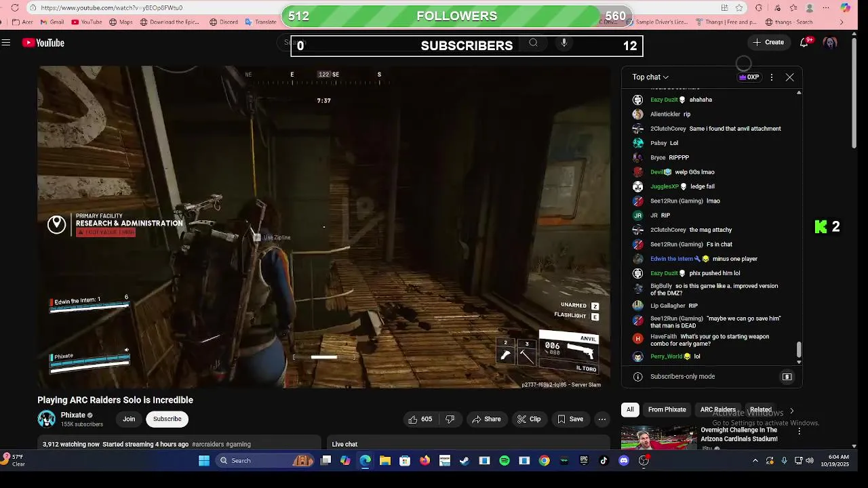Click the browser address bar URL
Image resolution: width=868 pixels, height=488 pixels.
point(111,8)
